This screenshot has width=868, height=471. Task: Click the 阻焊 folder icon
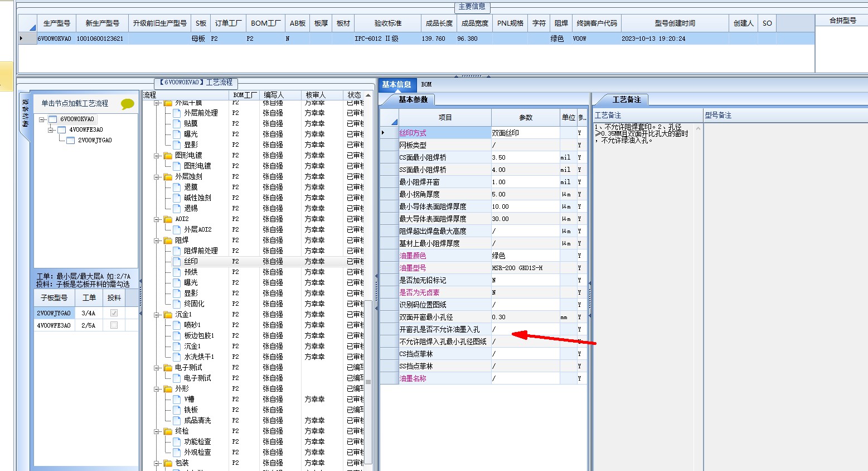[x=168, y=240]
